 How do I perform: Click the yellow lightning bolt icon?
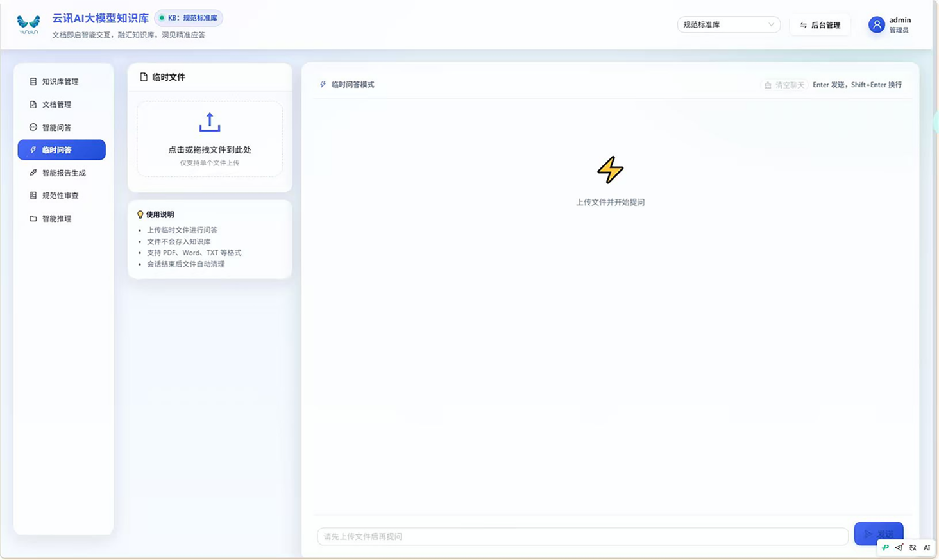[x=610, y=170]
